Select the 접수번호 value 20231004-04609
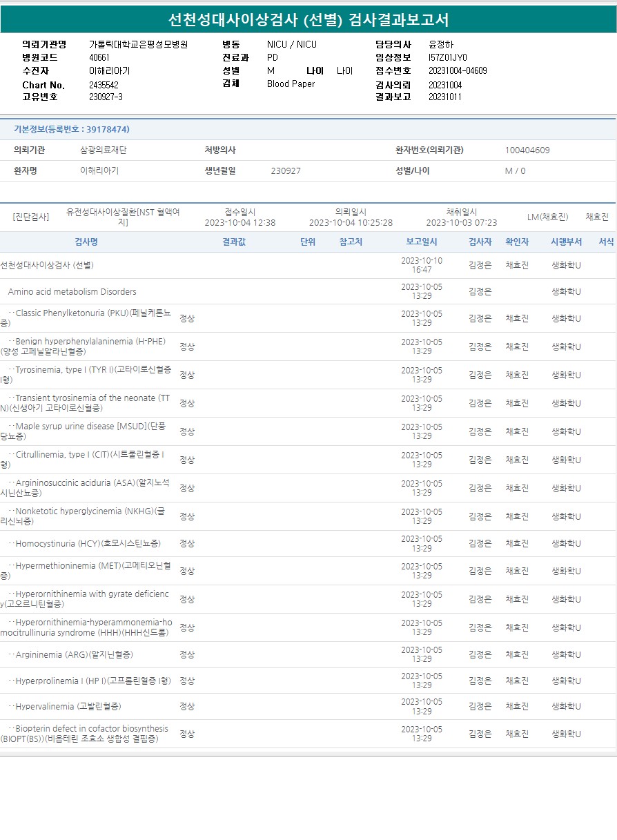This screenshot has height=840, width=617. (458, 71)
